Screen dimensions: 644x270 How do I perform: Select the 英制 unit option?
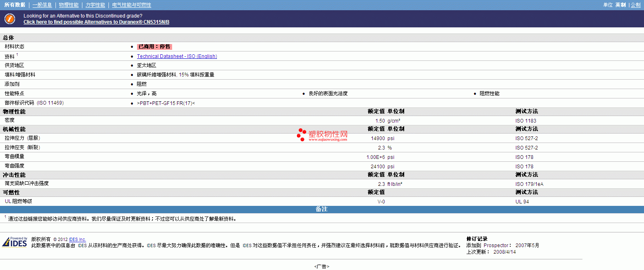(620, 5)
